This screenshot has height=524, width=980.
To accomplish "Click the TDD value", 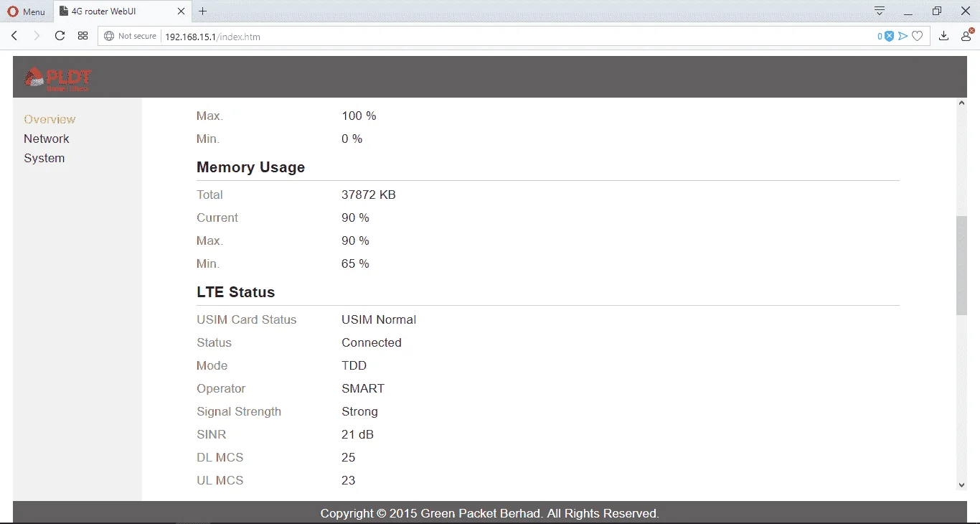I will 354,365.
